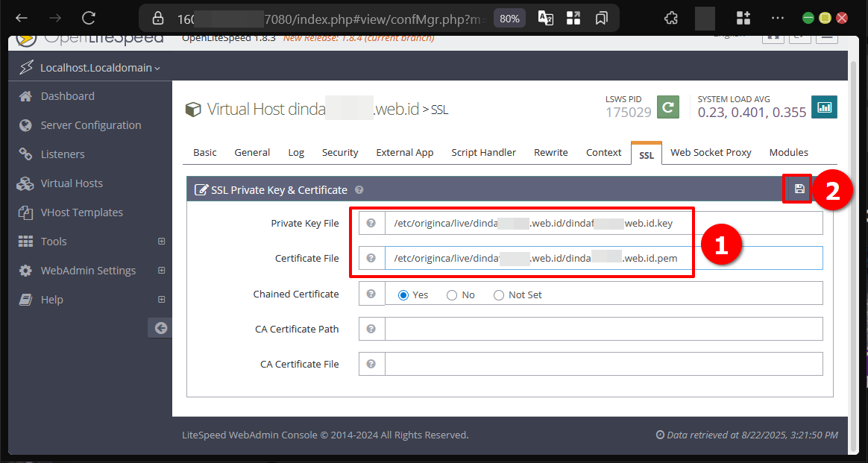Open help for CA Certificate File
The width and height of the screenshot is (868, 463).
click(371, 363)
